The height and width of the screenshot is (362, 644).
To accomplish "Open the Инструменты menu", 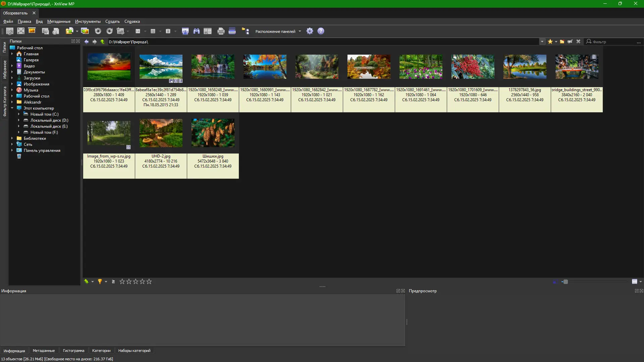I will pyautogui.click(x=88, y=21).
